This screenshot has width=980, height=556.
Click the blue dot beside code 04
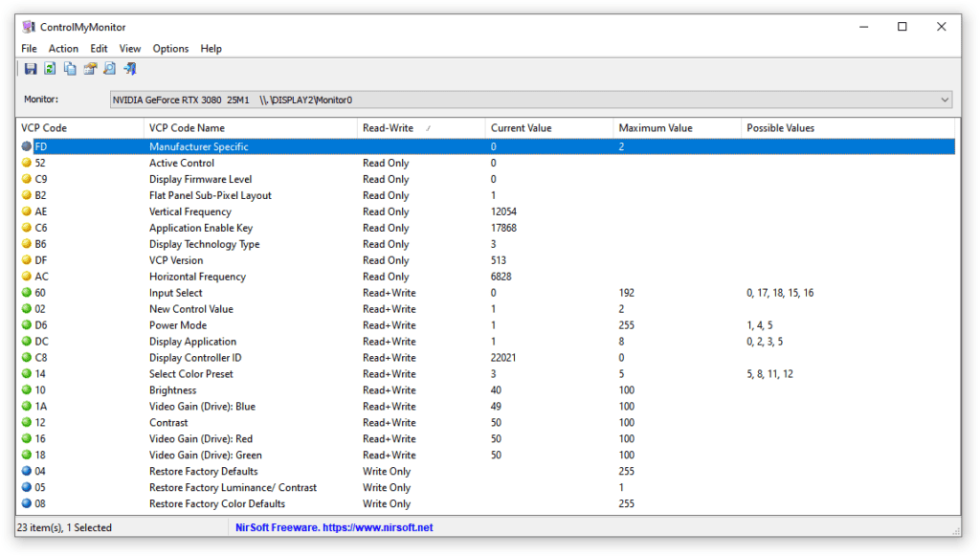[26, 471]
